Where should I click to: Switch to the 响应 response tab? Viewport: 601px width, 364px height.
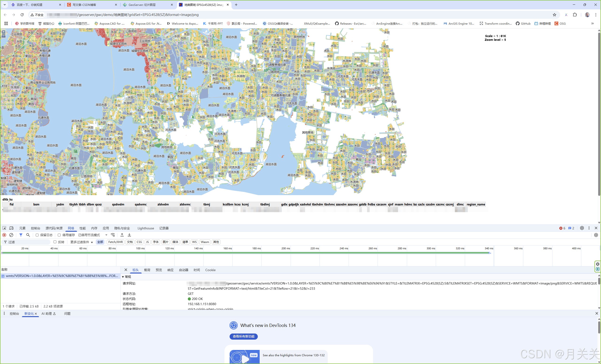click(x=170, y=270)
